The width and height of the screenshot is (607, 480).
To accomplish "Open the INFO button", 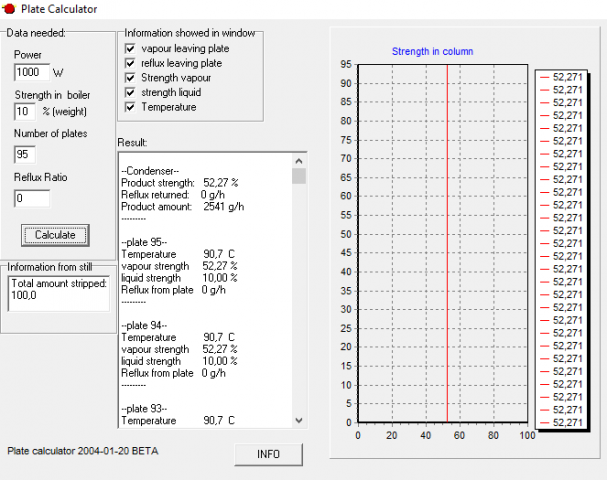I will tap(268, 454).
